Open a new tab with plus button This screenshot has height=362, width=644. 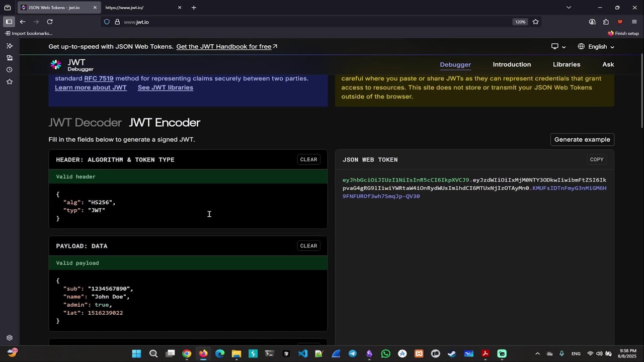tap(194, 8)
